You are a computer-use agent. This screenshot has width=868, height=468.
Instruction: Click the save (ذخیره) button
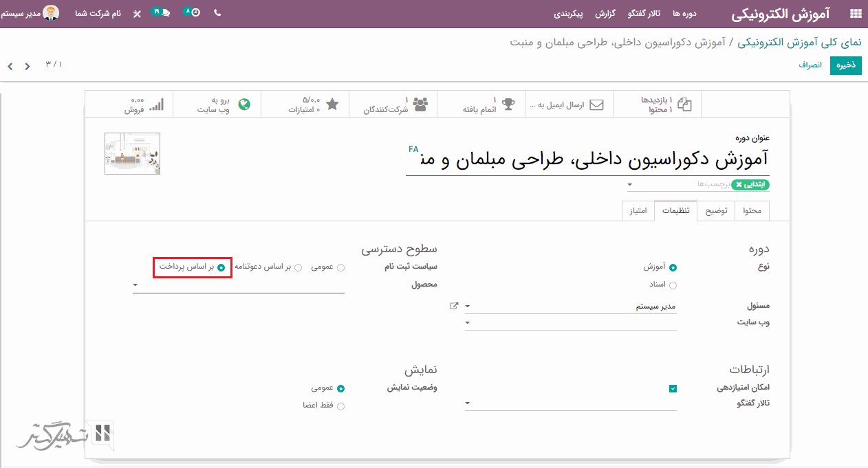(x=845, y=65)
